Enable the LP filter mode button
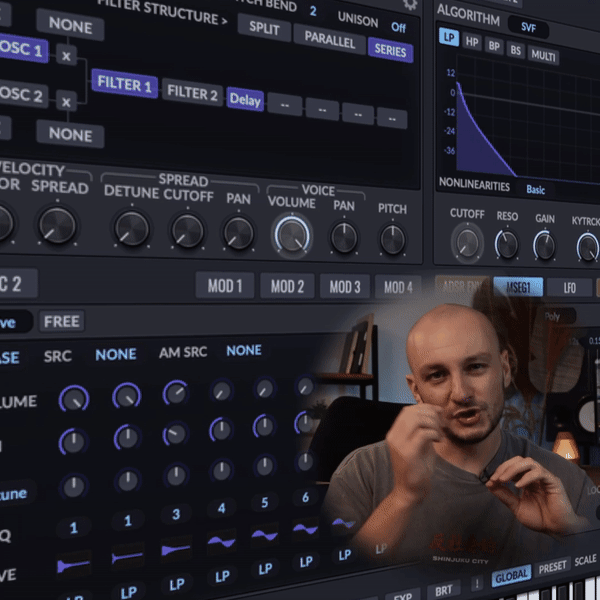Image resolution: width=600 pixels, height=600 pixels. pyautogui.click(x=449, y=37)
